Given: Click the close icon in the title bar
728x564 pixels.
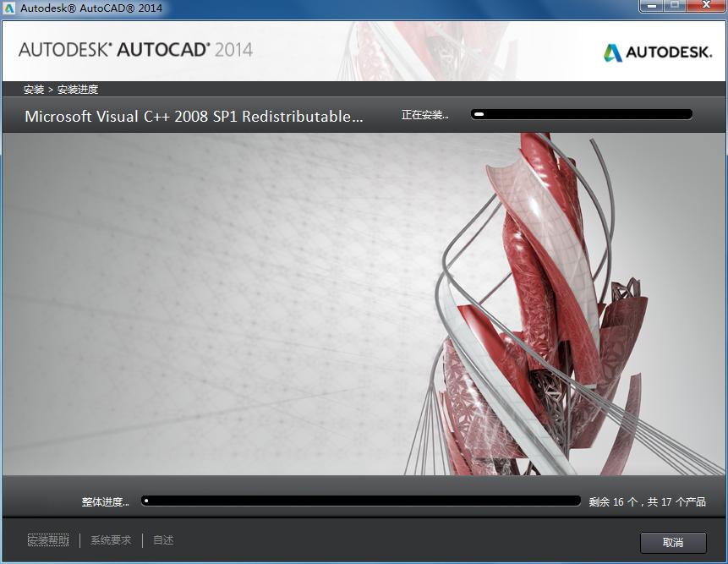Looking at the screenshot, I should (705, 6).
